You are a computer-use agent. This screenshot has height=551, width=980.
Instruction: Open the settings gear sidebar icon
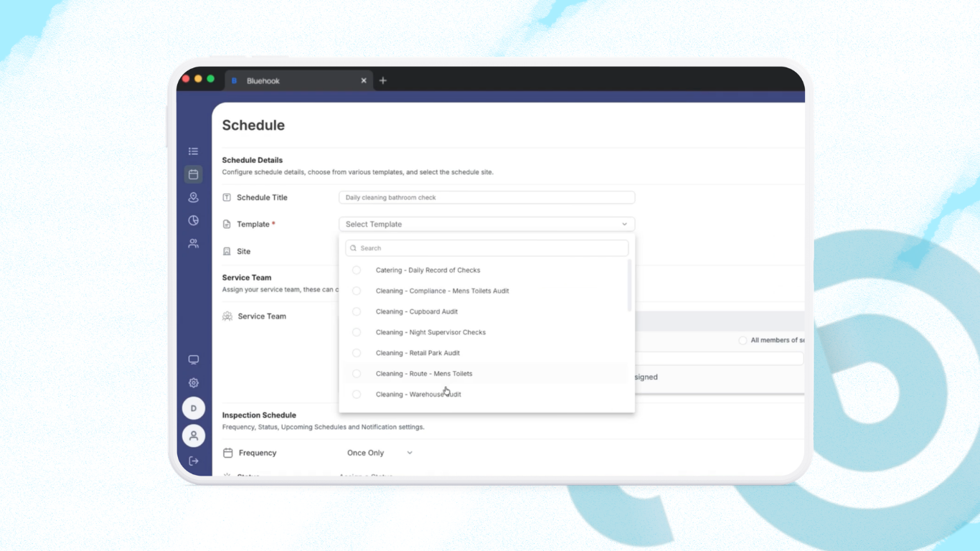(x=193, y=383)
